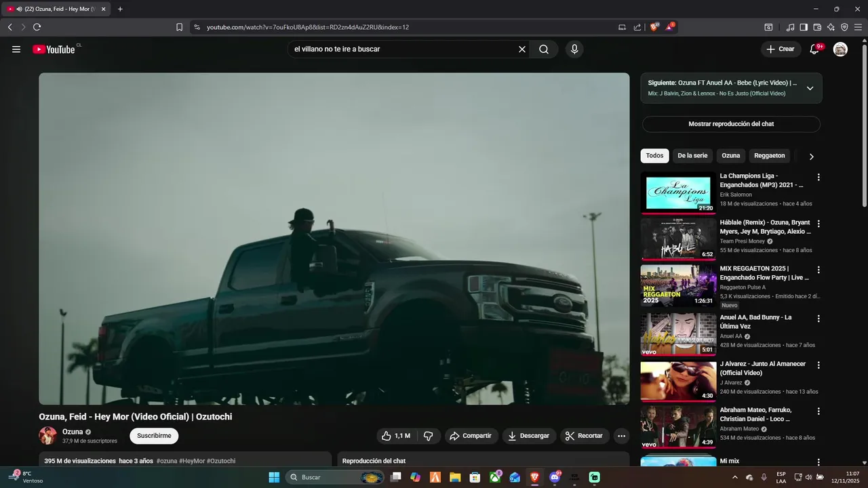Select the Todos filter chip
The image size is (868, 488).
tap(654, 156)
